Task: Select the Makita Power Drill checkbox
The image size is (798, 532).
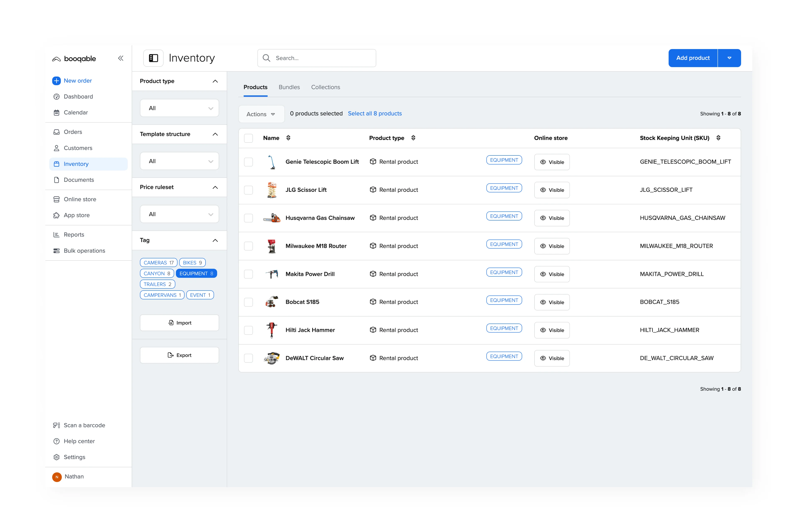Action: 248,274
